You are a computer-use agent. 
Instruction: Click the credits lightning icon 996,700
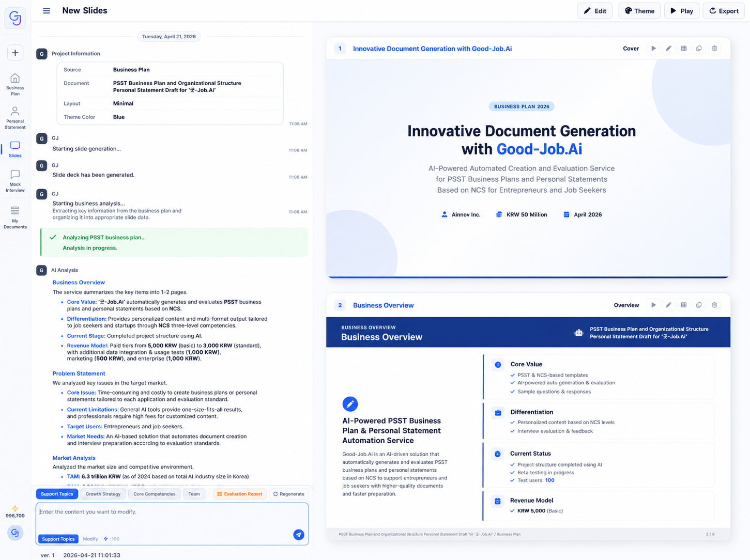pos(15,508)
